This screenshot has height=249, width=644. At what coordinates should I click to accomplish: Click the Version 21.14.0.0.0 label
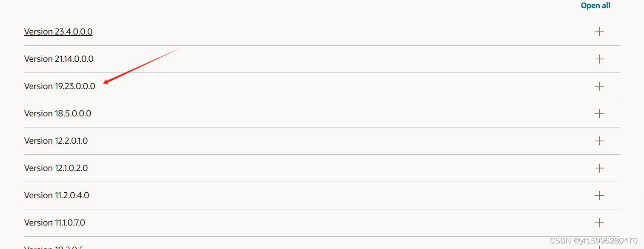(59, 59)
